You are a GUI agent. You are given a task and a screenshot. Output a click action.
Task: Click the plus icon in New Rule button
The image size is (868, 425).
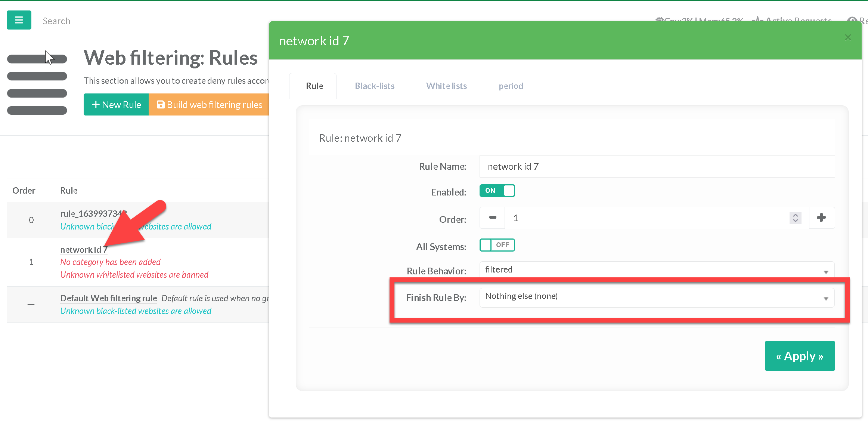coord(96,105)
